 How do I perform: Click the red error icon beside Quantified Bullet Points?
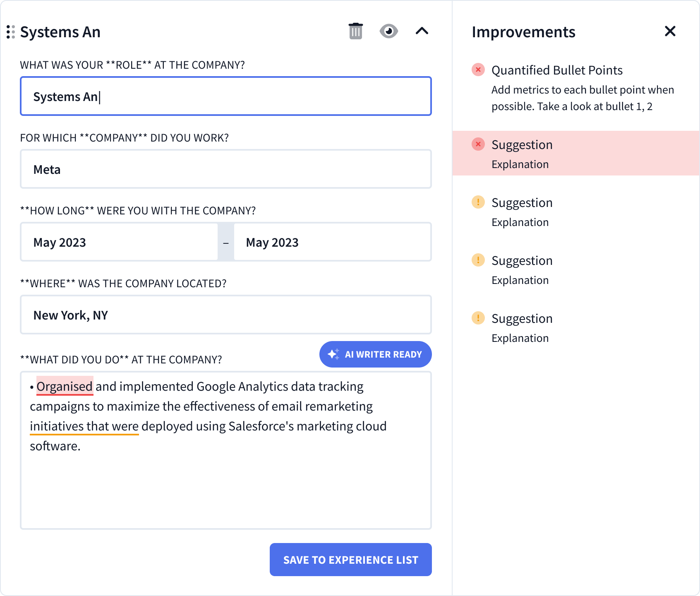point(478,70)
